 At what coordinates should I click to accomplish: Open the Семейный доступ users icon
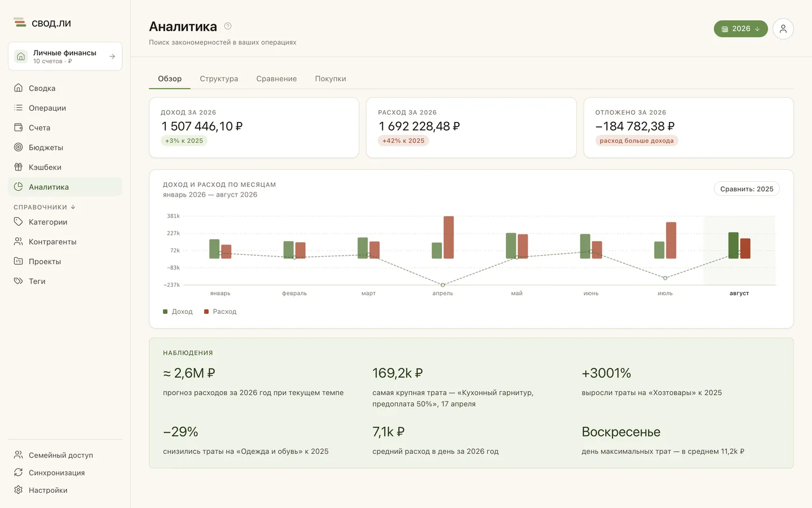(x=18, y=455)
